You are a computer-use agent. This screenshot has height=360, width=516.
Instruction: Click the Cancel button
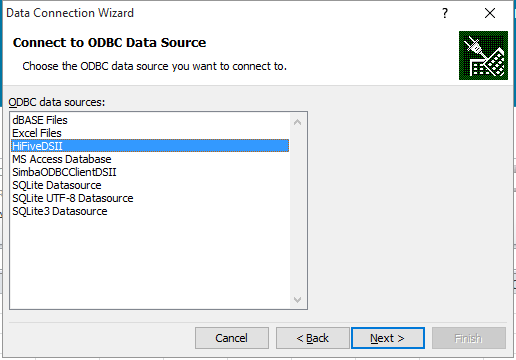tap(232, 338)
